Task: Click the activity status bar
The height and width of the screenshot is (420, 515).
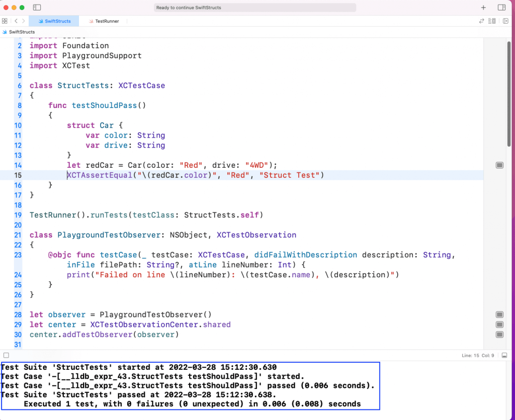Action: (x=255, y=8)
